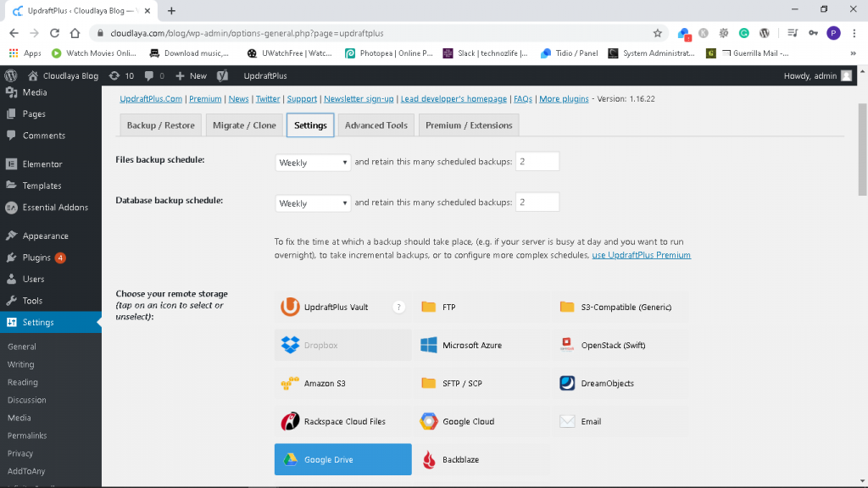868x488 pixels.
Task: Reload the browser page
Action: 54,33
